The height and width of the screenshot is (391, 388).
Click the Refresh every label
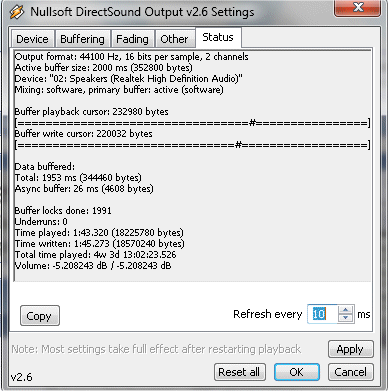268,314
